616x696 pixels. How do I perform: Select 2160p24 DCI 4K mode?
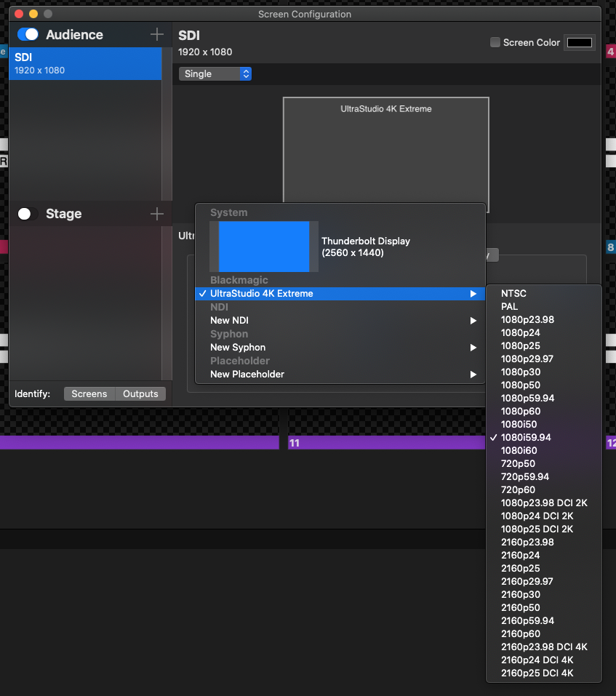(544, 660)
